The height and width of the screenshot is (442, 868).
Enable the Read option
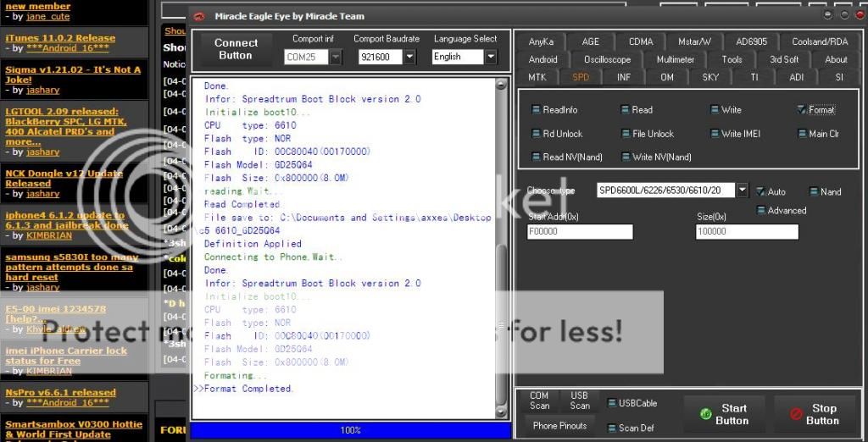(625, 109)
